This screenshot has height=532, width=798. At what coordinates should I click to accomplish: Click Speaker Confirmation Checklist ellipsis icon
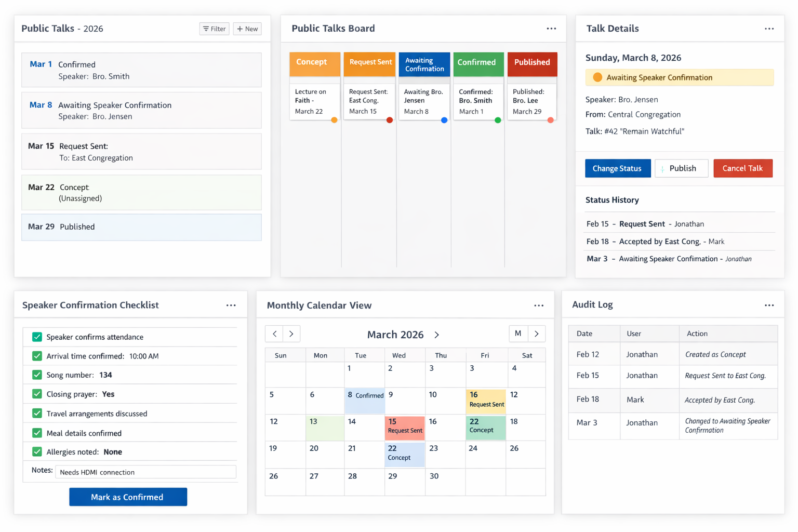point(231,305)
